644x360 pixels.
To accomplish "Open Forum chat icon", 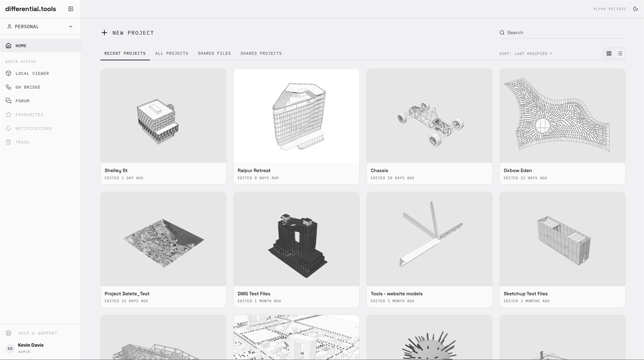I will click(x=8, y=101).
